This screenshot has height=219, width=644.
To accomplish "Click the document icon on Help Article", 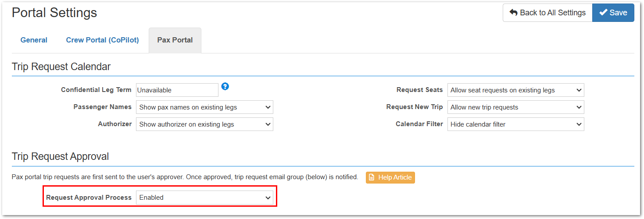I will pyautogui.click(x=372, y=177).
